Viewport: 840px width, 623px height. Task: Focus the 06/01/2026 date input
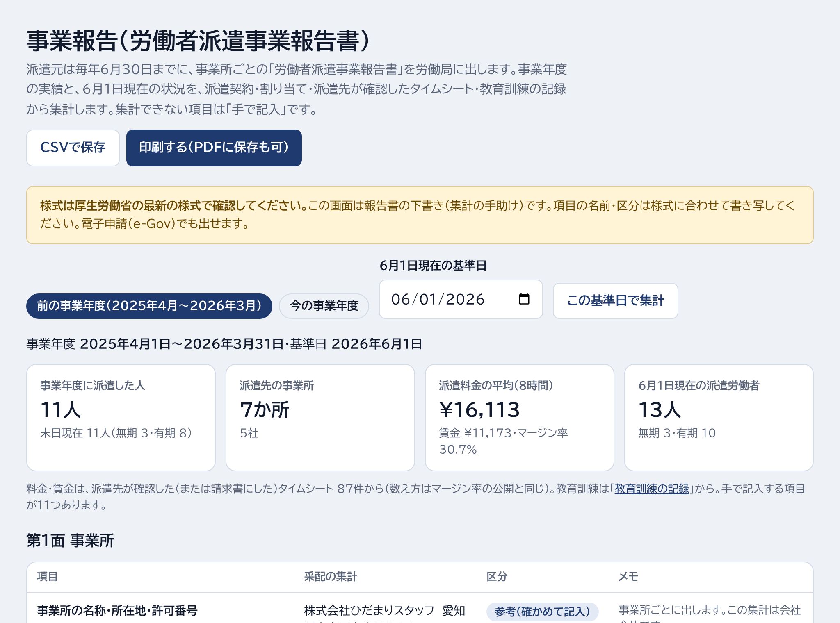(x=461, y=299)
